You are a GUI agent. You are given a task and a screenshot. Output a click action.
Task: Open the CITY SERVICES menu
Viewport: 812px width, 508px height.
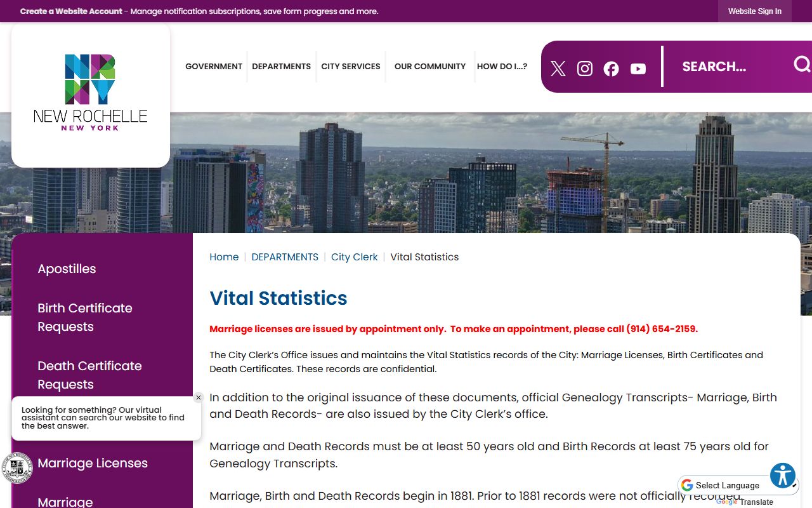coord(351,66)
